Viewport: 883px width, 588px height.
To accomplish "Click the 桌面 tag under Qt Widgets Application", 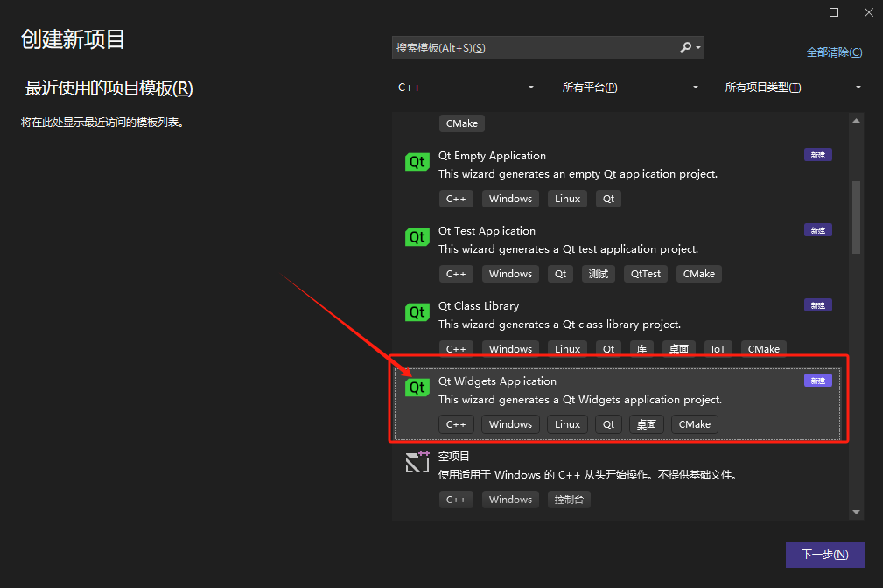I will coord(646,424).
